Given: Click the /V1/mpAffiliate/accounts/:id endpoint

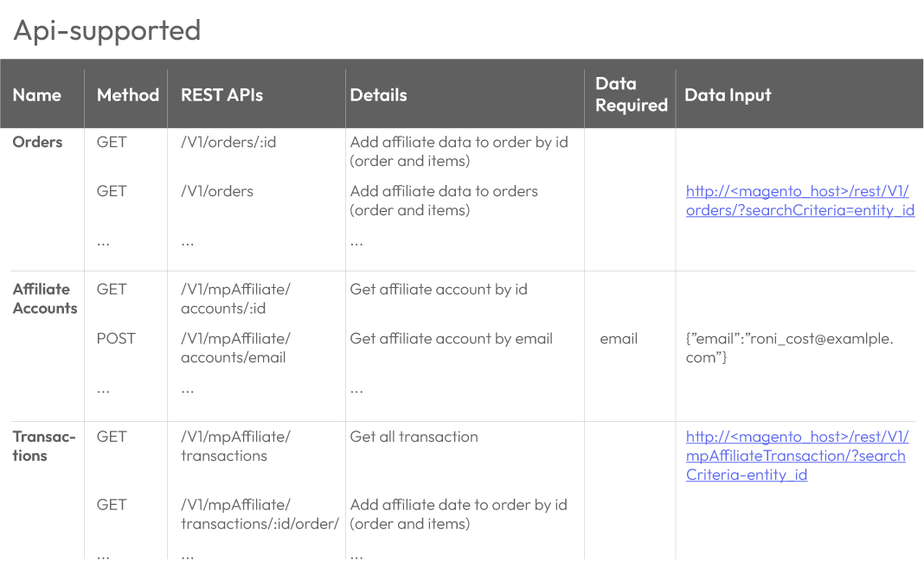Looking at the screenshot, I should click(235, 298).
